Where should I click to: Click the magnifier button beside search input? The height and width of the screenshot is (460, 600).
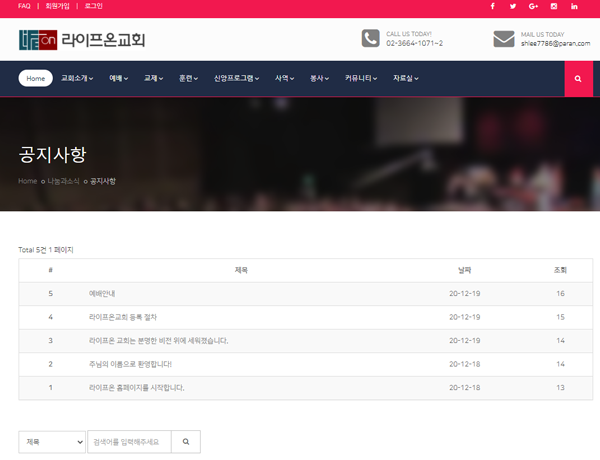[x=186, y=442]
